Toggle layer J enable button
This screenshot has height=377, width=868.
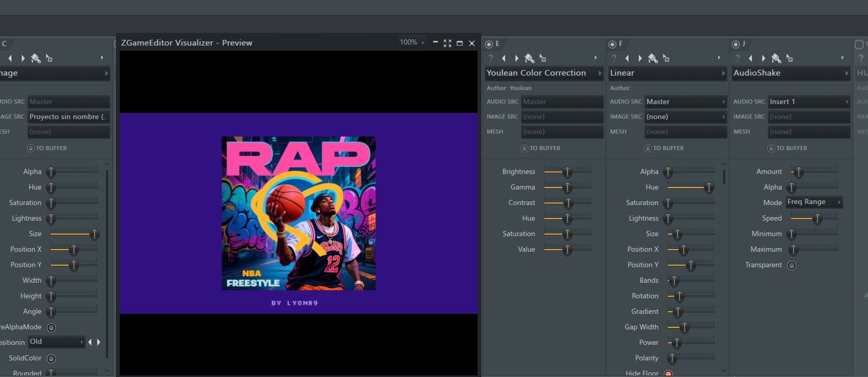(736, 44)
